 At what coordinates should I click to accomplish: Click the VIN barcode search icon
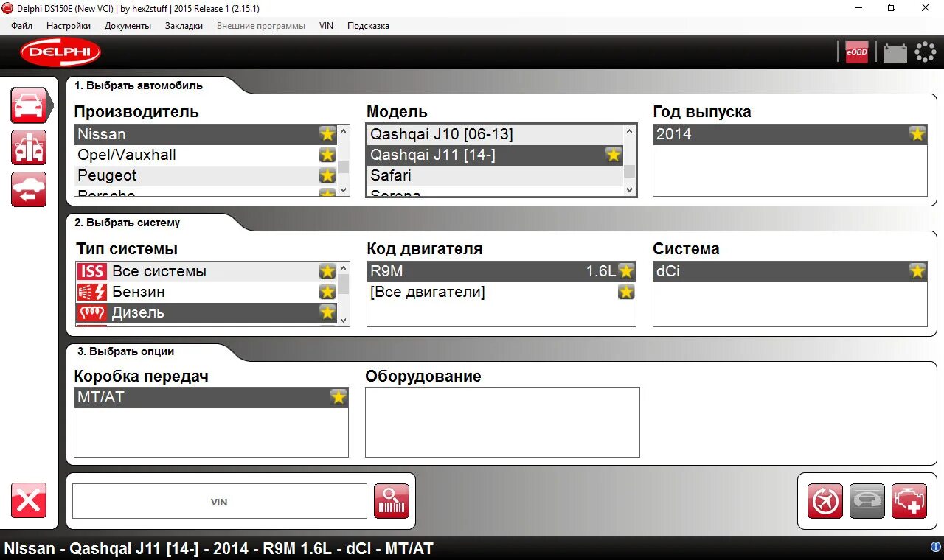(392, 502)
